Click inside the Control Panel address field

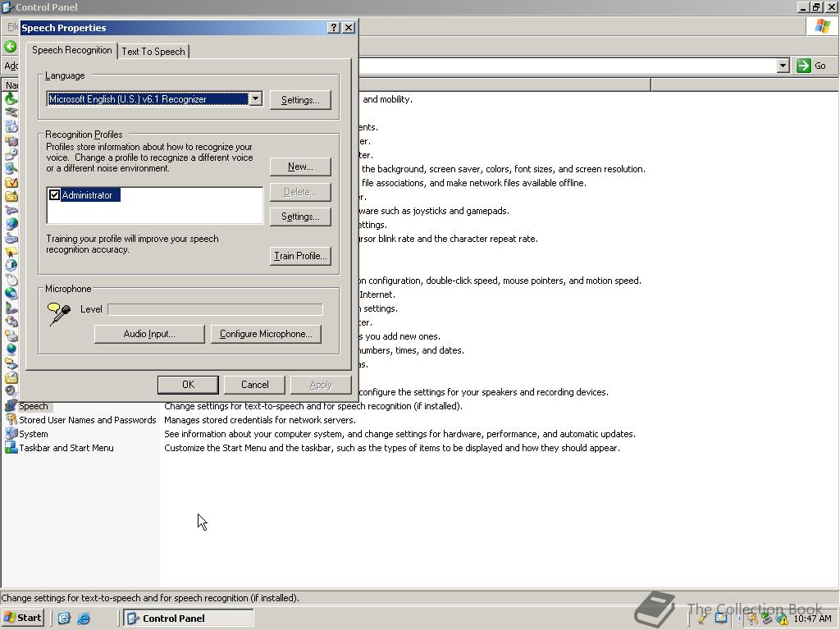(568, 66)
